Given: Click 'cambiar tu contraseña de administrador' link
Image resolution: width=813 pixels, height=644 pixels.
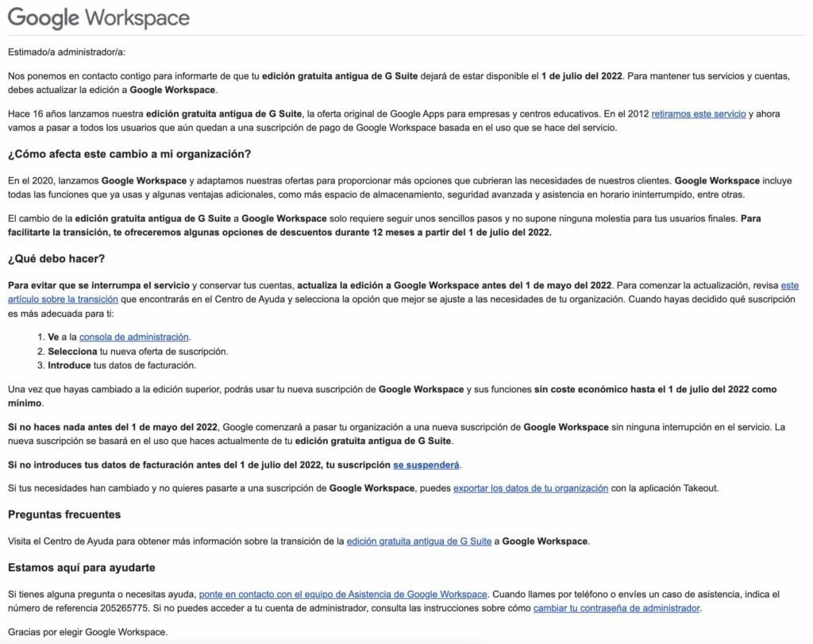Looking at the screenshot, I should pos(616,608).
